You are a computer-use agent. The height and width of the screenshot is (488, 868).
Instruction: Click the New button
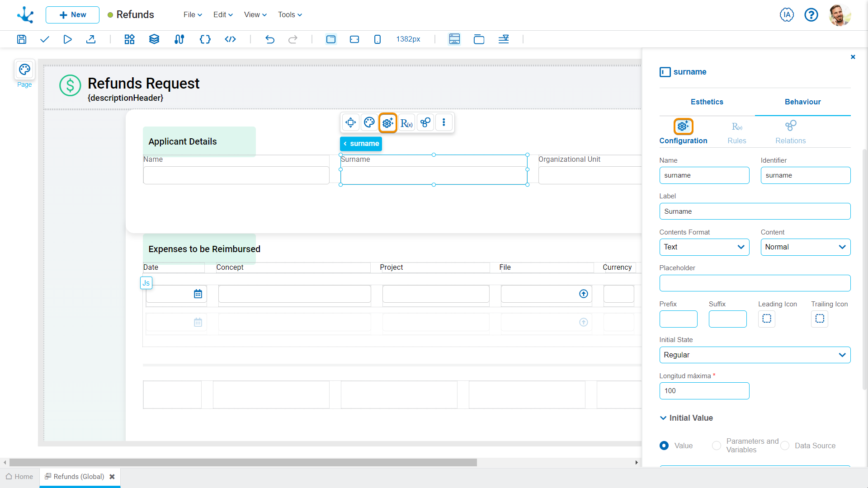coord(72,15)
